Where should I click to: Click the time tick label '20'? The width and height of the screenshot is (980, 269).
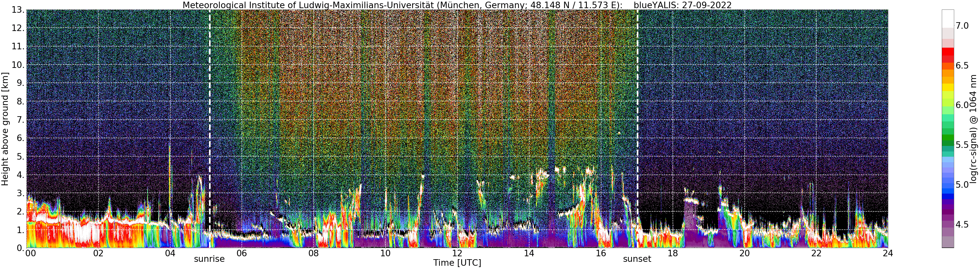pos(745,253)
